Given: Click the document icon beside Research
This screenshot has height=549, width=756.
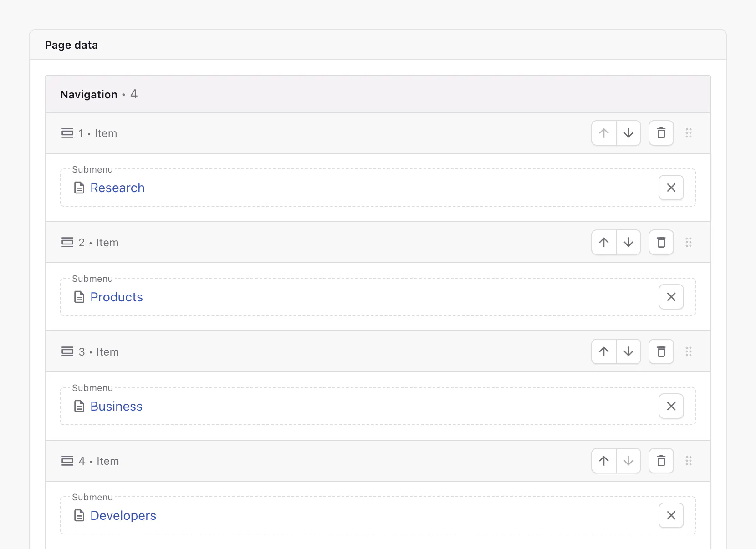Looking at the screenshot, I should coord(79,188).
